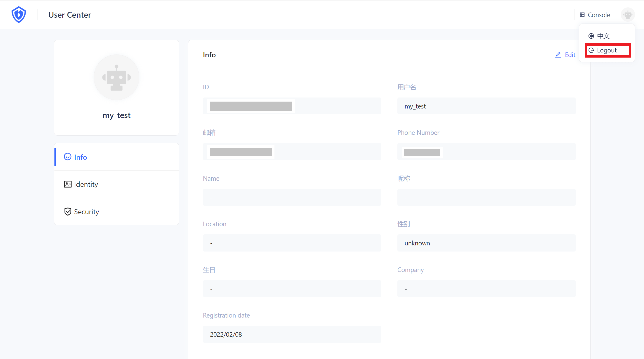This screenshot has width=644, height=359.
Task: Click the Identity card icon
Action: (x=68, y=184)
